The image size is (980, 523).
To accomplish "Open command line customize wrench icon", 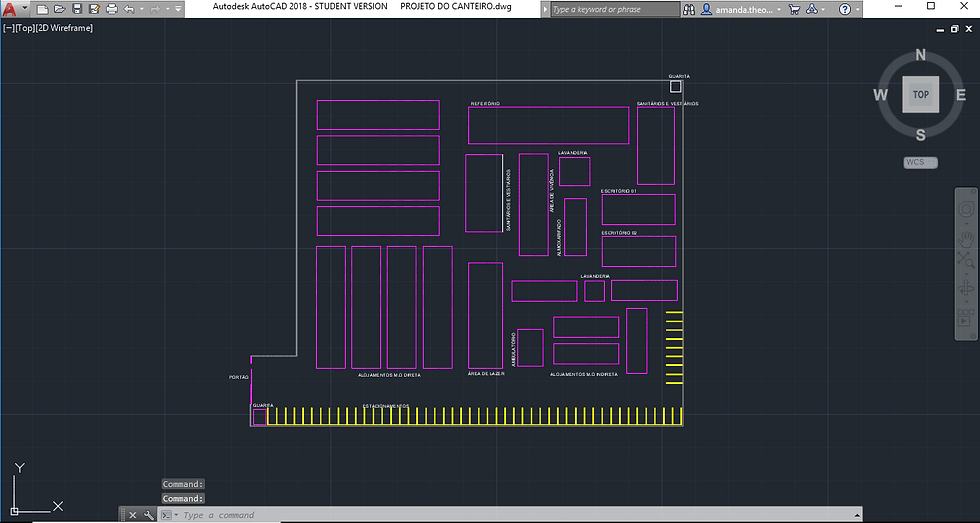I will point(149,515).
